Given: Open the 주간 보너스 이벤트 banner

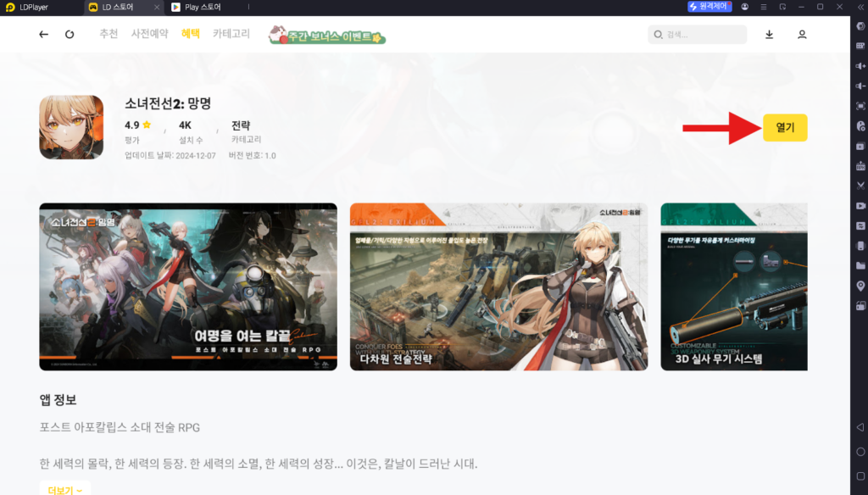Looking at the screenshot, I should 326,35.
